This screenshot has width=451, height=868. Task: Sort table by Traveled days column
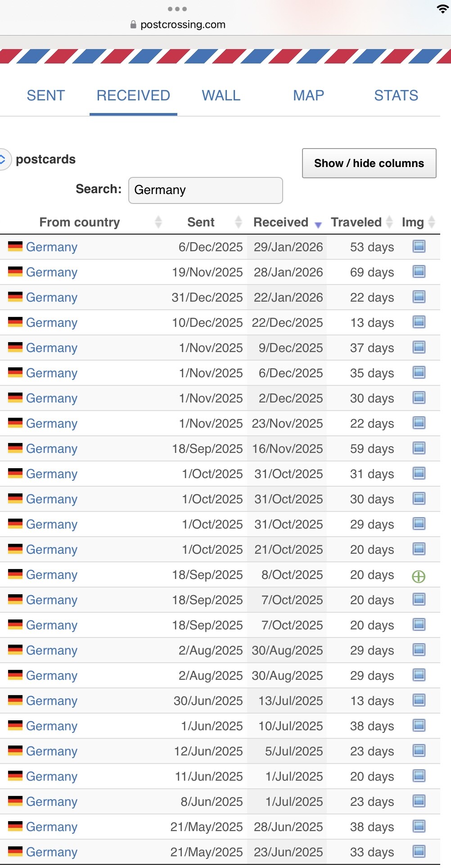point(356,222)
